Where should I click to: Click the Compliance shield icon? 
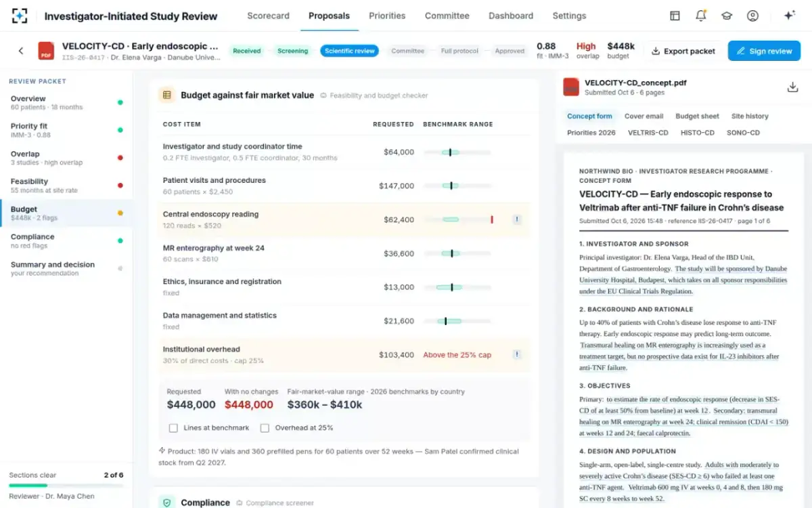point(167,503)
